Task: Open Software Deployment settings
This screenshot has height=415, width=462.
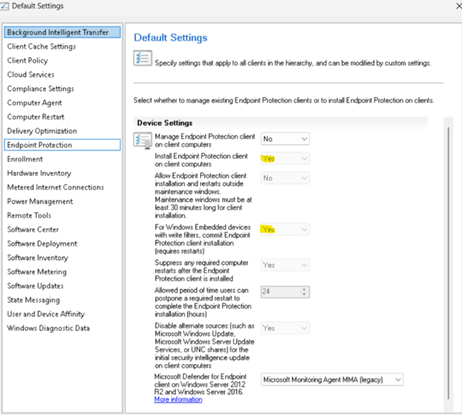Action: 42,244
